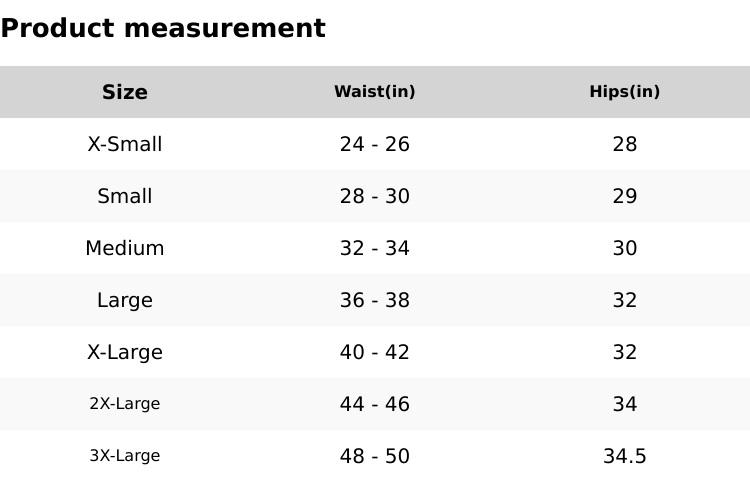Select the Size column header
Viewport: 750px width, 482px height.
pos(125,92)
